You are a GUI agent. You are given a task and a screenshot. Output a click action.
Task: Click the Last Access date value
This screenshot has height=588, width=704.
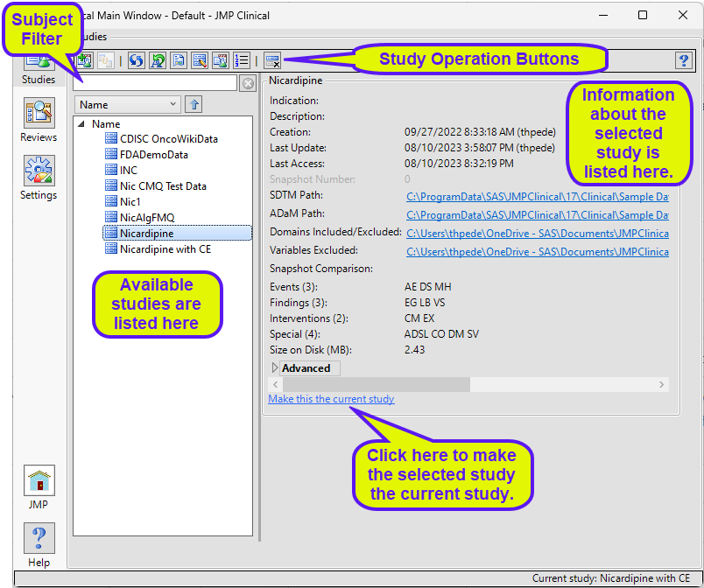pos(459,164)
